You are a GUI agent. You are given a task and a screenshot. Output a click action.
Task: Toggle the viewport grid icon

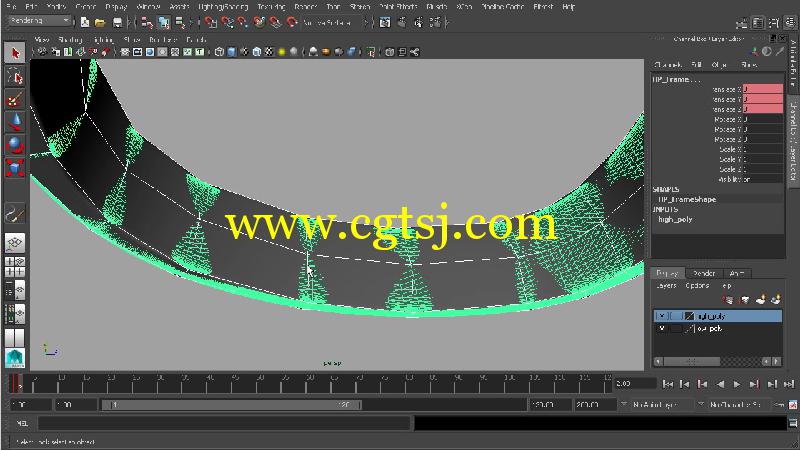[x=125, y=52]
